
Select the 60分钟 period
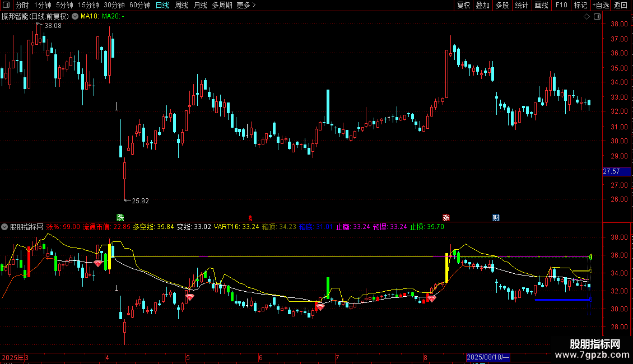click(x=140, y=5)
